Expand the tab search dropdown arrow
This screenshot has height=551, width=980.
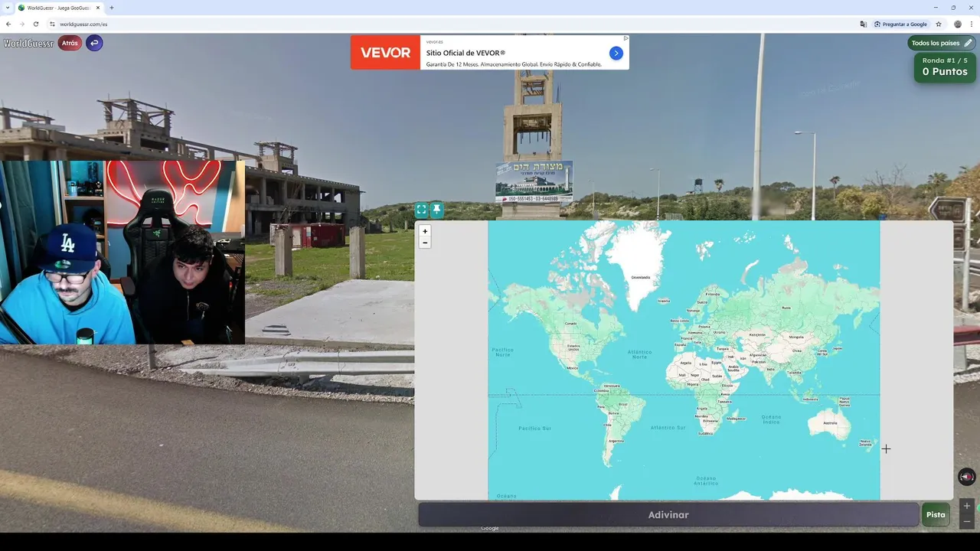coord(7,8)
